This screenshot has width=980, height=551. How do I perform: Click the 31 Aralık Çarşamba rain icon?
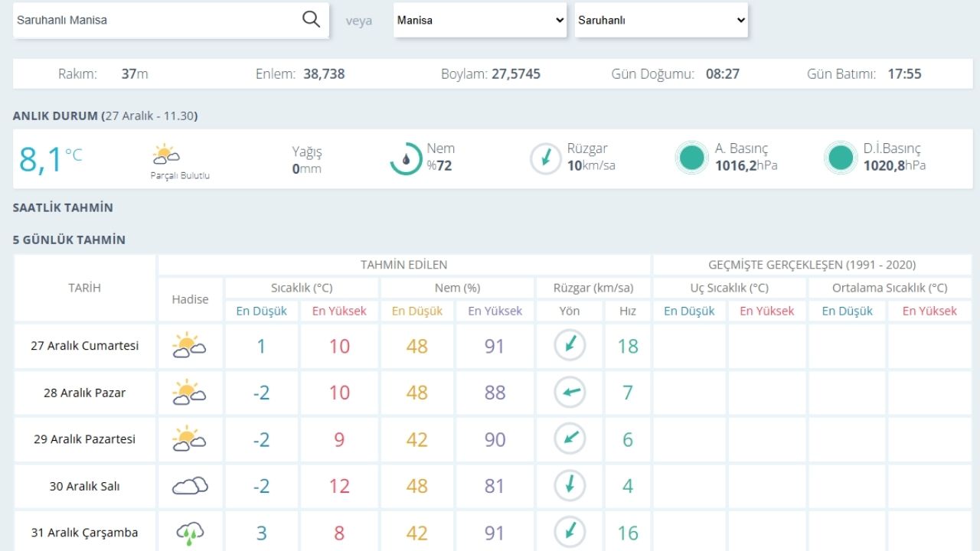tap(189, 533)
